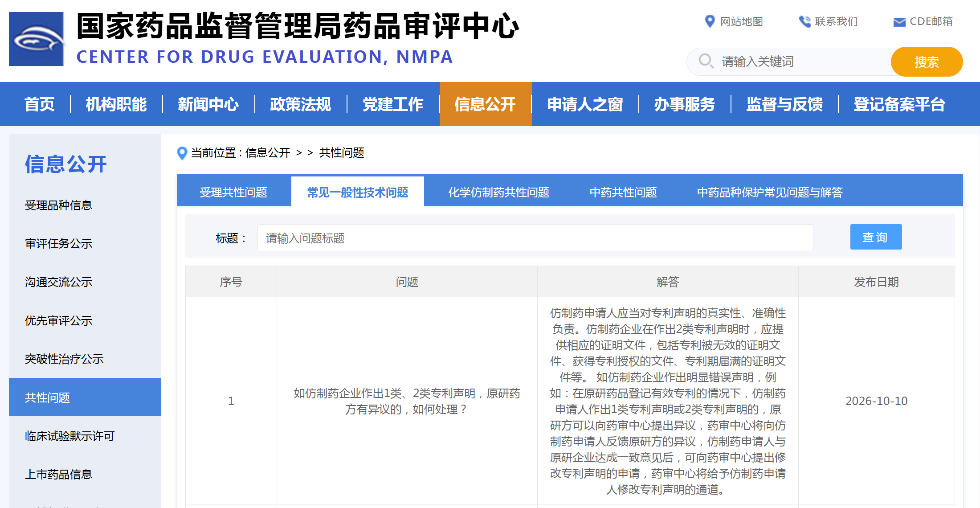Focus the 请输入问题标题 input field
980x508 pixels.
point(535,238)
